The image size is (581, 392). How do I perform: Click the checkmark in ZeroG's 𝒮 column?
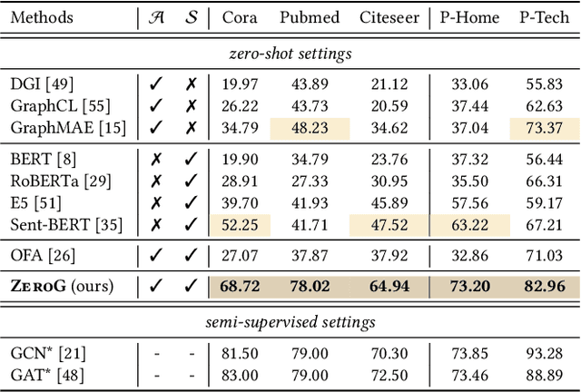pyautogui.click(x=190, y=287)
